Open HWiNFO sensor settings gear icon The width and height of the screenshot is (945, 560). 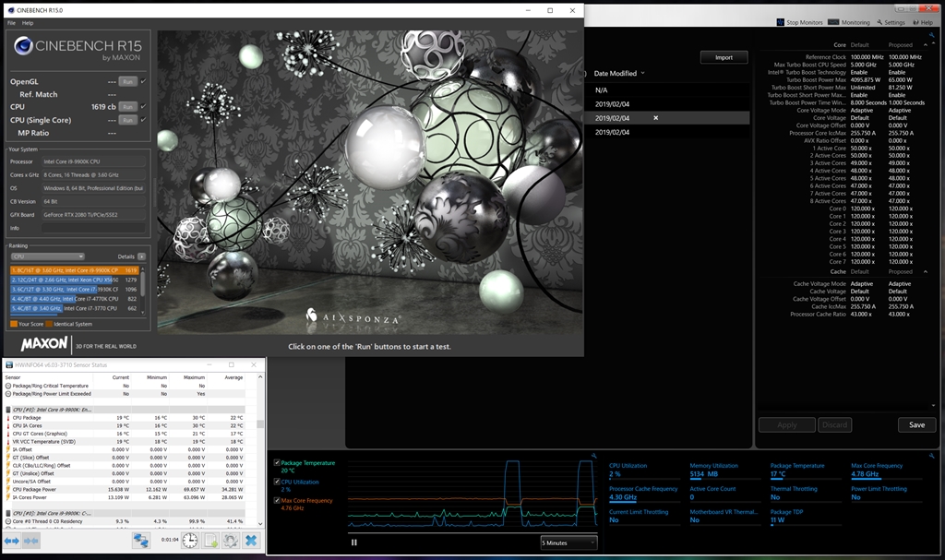click(230, 541)
